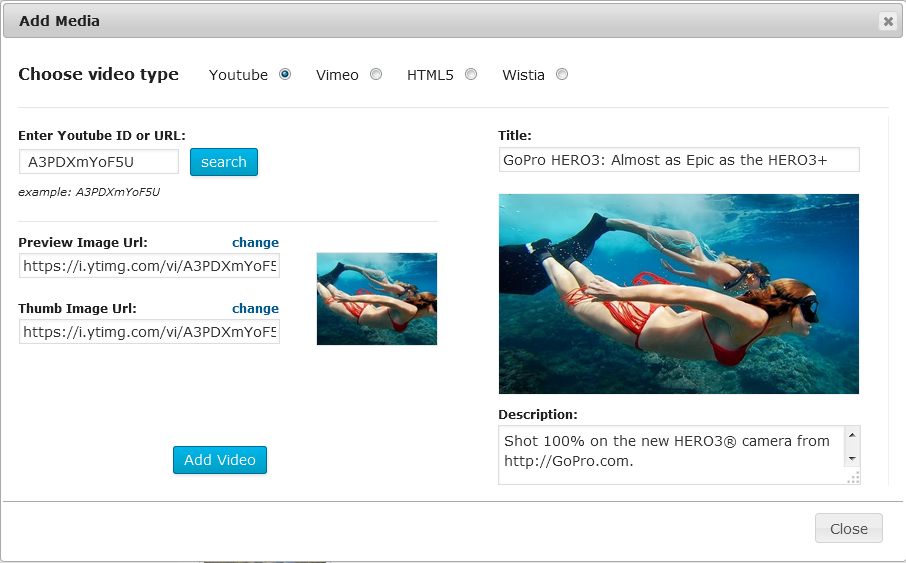Select the Vimeo video type radio button
Screen dimensions: 906x563
coord(376,75)
